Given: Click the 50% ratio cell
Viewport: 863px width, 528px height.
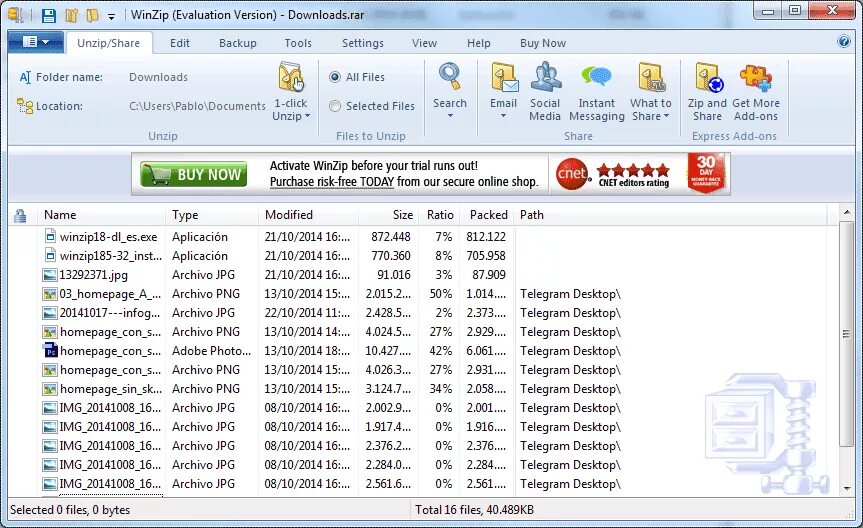Looking at the screenshot, I should (441, 294).
